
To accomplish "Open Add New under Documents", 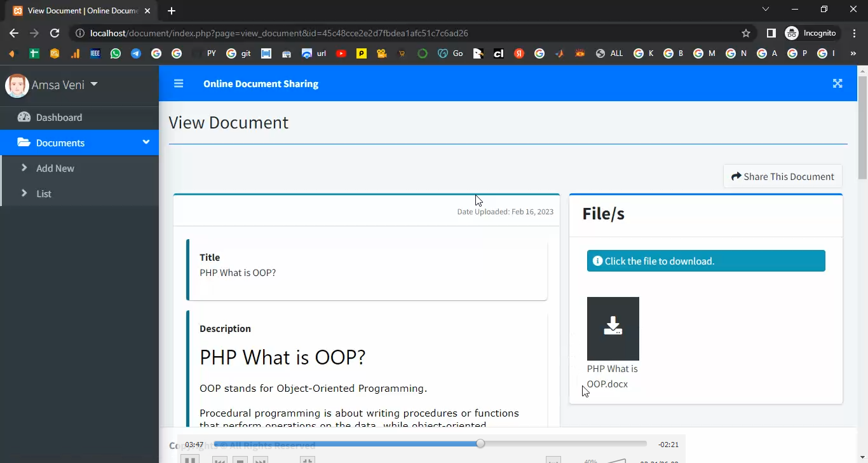I will point(55,169).
